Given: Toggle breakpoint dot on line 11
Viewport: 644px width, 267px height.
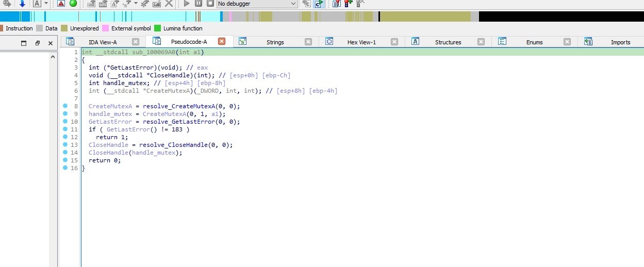Looking at the screenshot, I should tap(65, 129).
